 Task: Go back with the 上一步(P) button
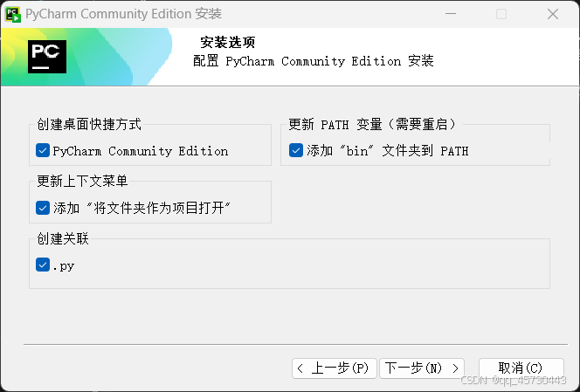pyautogui.click(x=335, y=368)
